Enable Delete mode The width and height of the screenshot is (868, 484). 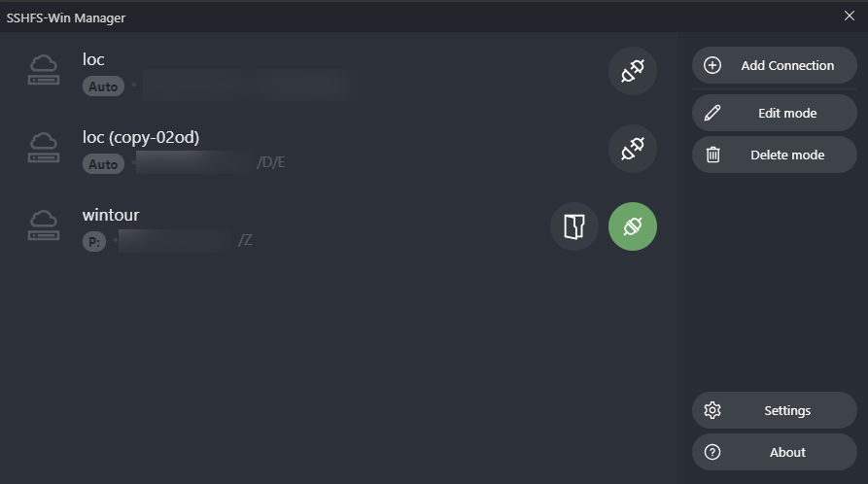pyautogui.click(x=786, y=155)
